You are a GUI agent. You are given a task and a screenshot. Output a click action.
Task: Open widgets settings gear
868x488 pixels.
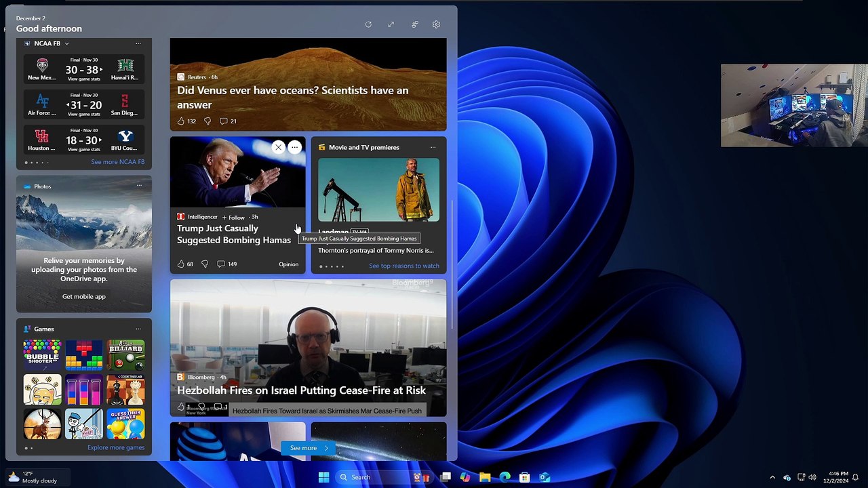(436, 24)
